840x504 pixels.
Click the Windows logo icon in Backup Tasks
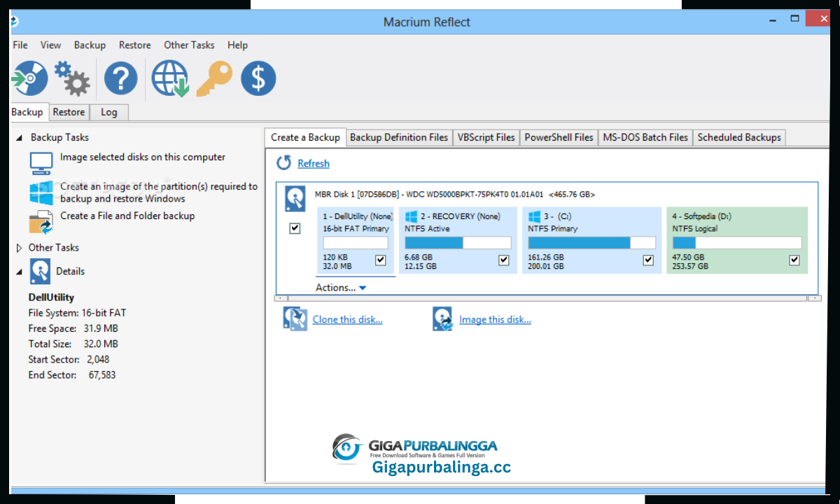pyautogui.click(x=41, y=192)
